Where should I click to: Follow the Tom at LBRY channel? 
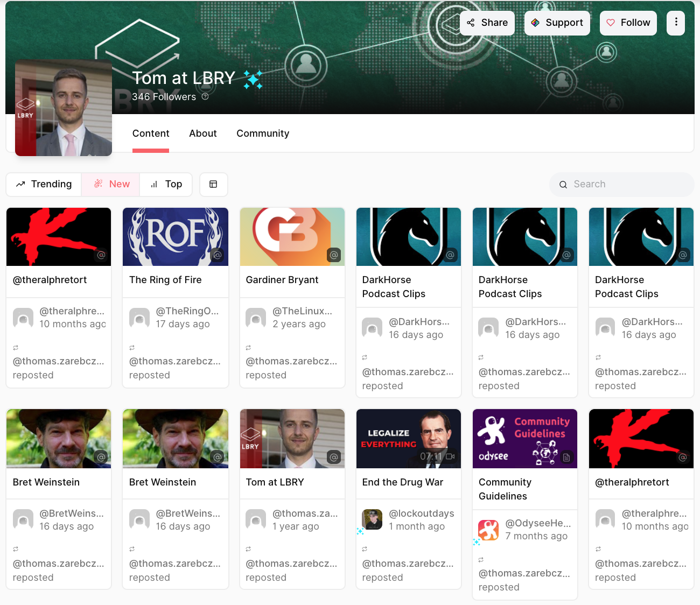tap(628, 23)
